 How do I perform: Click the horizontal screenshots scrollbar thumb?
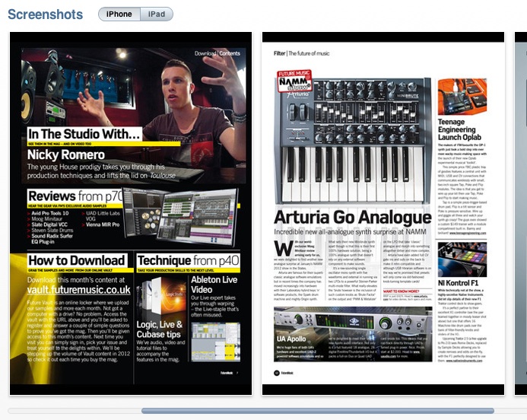tap(318, 411)
